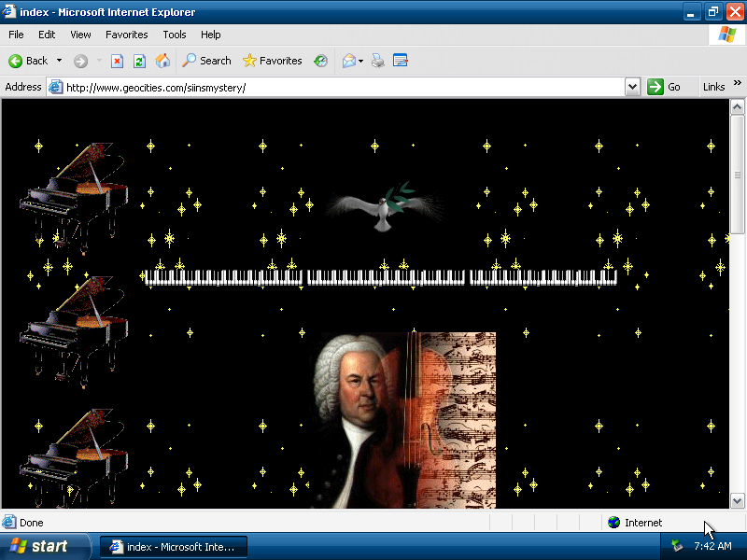Open the File menu
747x560 pixels.
click(x=16, y=35)
